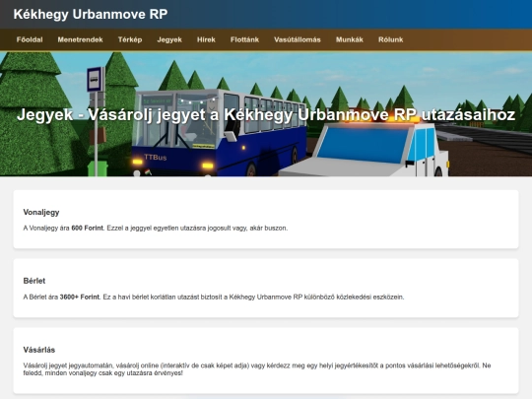Click the banner heading about Jegyek
Viewport: 532px width, 399px height.
266,114
